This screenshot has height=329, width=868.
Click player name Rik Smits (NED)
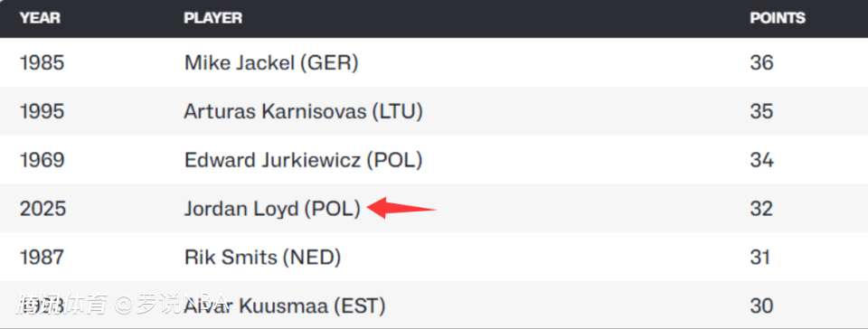pos(262,257)
